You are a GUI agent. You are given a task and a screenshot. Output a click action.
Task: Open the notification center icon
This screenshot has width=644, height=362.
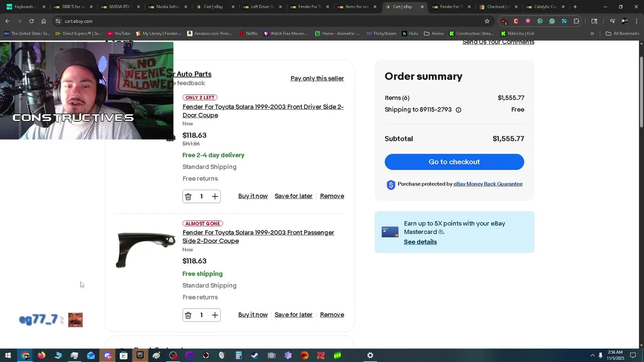click(633, 355)
